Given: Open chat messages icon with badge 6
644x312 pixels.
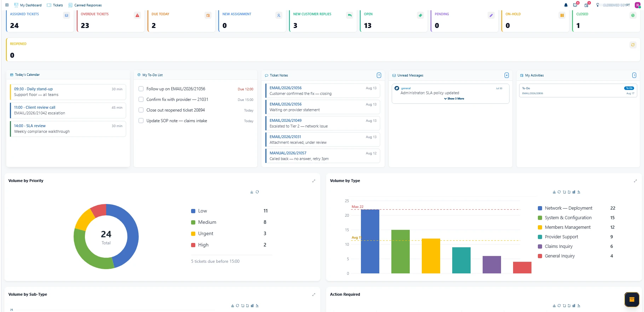Looking at the screenshot, I should point(575,5).
